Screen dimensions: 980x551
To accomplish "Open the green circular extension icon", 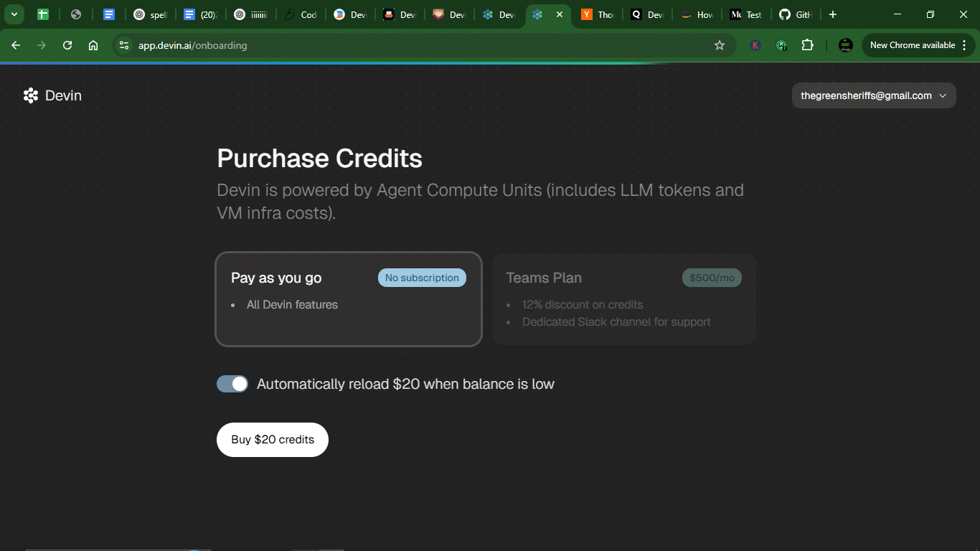I will [781, 45].
